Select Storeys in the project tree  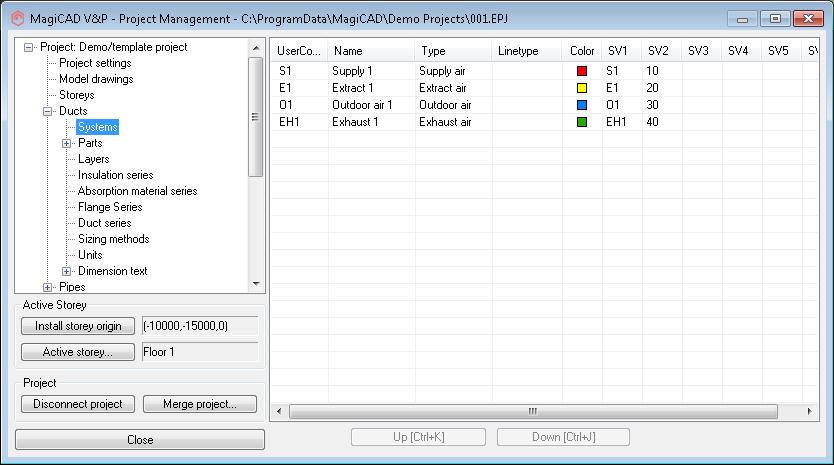77,95
